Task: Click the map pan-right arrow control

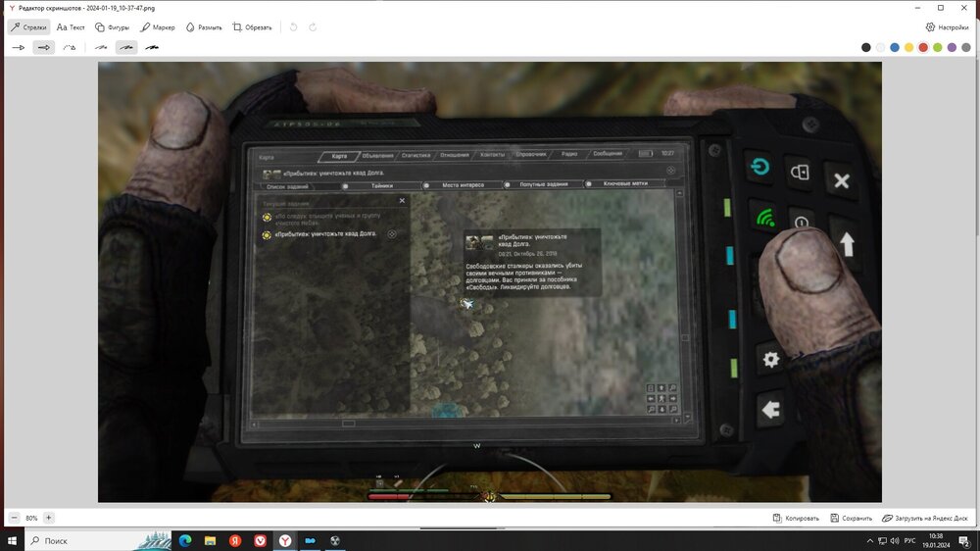Action: click(673, 399)
